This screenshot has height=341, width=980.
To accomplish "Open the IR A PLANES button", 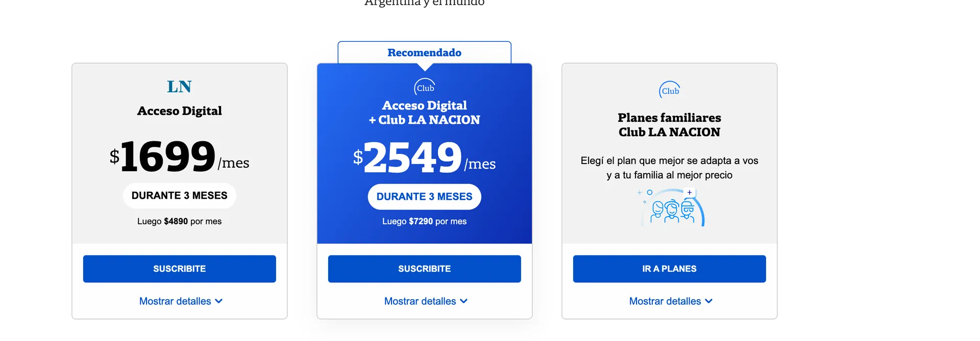I will click(x=670, y=269).
